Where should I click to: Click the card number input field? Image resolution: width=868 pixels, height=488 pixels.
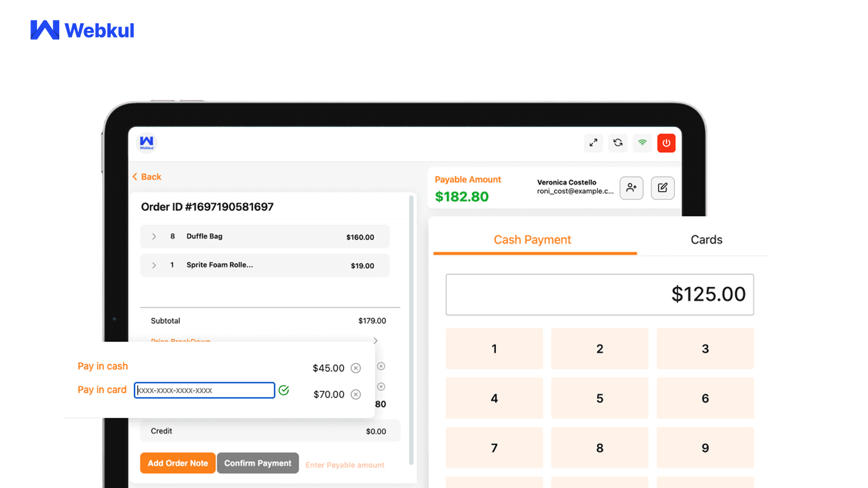point(205,390)
